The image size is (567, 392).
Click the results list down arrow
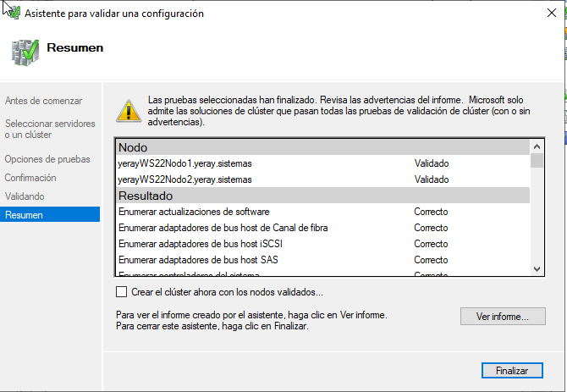tap(537, 269)
